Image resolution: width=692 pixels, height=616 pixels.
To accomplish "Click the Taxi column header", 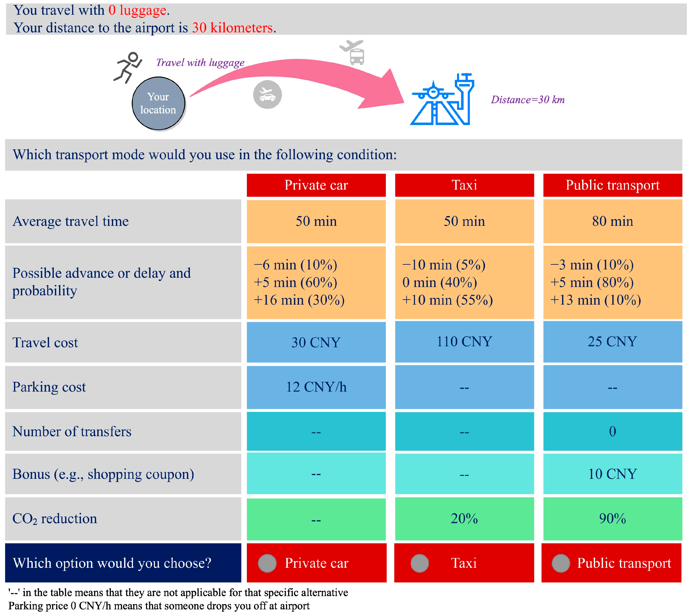I will point(464,185).
